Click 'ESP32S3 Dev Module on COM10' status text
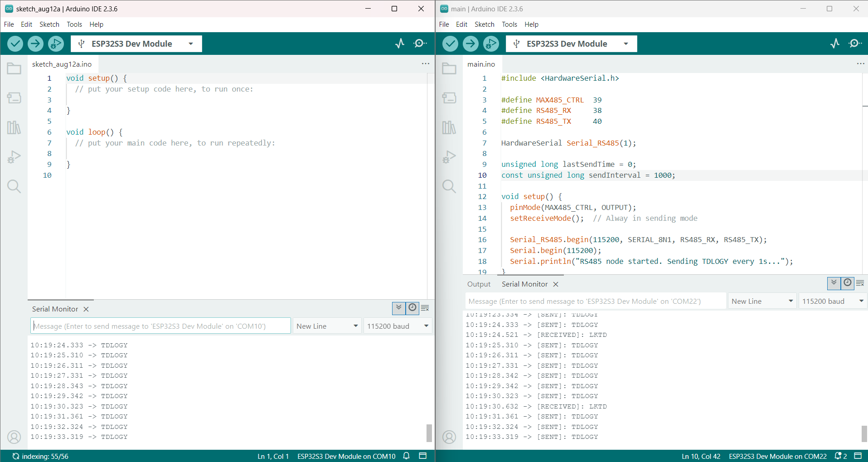 [346, 456]
